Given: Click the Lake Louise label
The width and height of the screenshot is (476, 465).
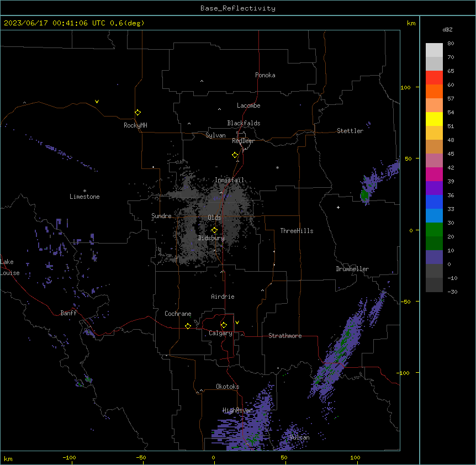Looking at the screenshot, I should pos(10,267).
